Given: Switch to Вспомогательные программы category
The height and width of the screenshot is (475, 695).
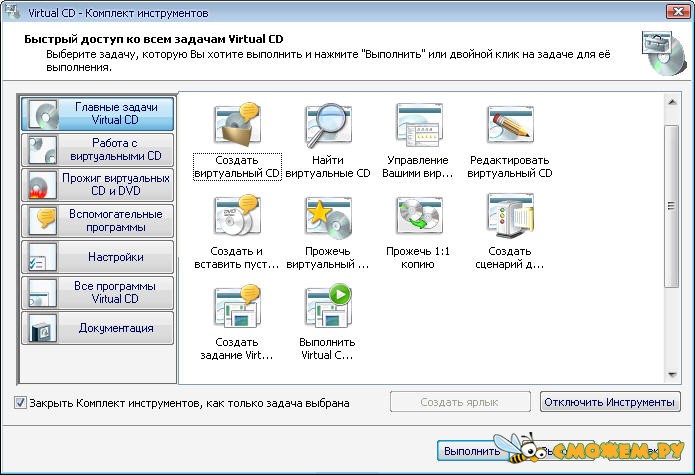Looking at the screenshot, I should (98, 221).
